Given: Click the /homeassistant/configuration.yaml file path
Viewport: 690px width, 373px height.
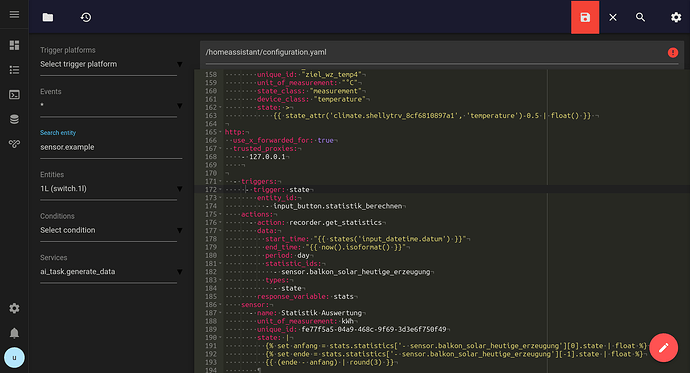Looking at the screenshot, I should (x=266, y=52).
